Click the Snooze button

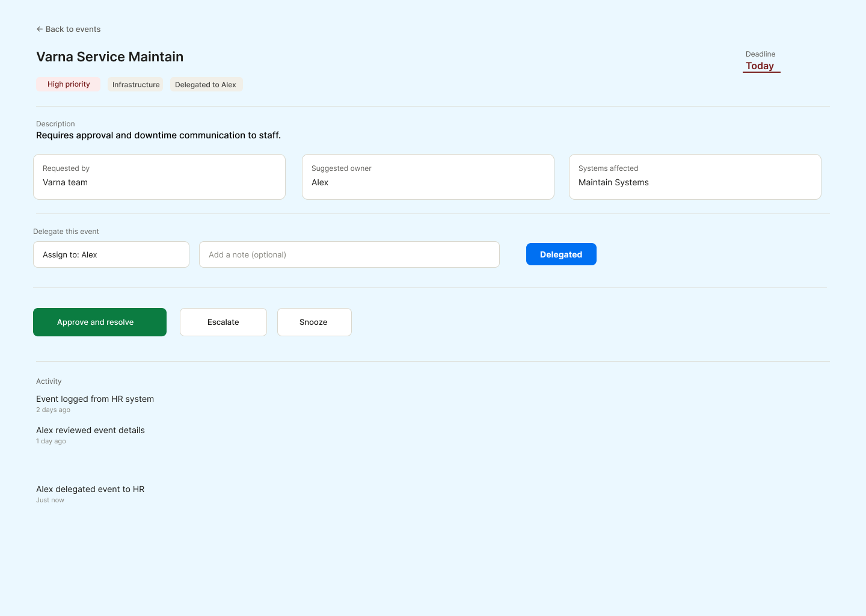(x=314, y=322)
